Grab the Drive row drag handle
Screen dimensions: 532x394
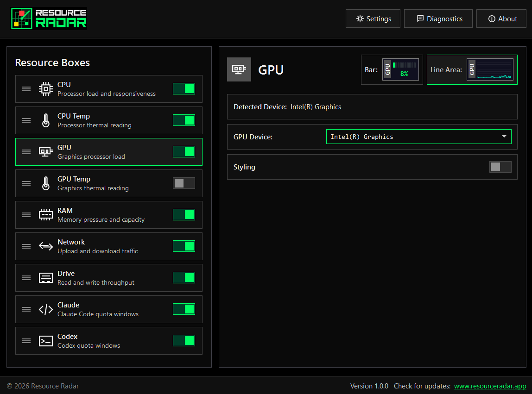click(26, 278)
